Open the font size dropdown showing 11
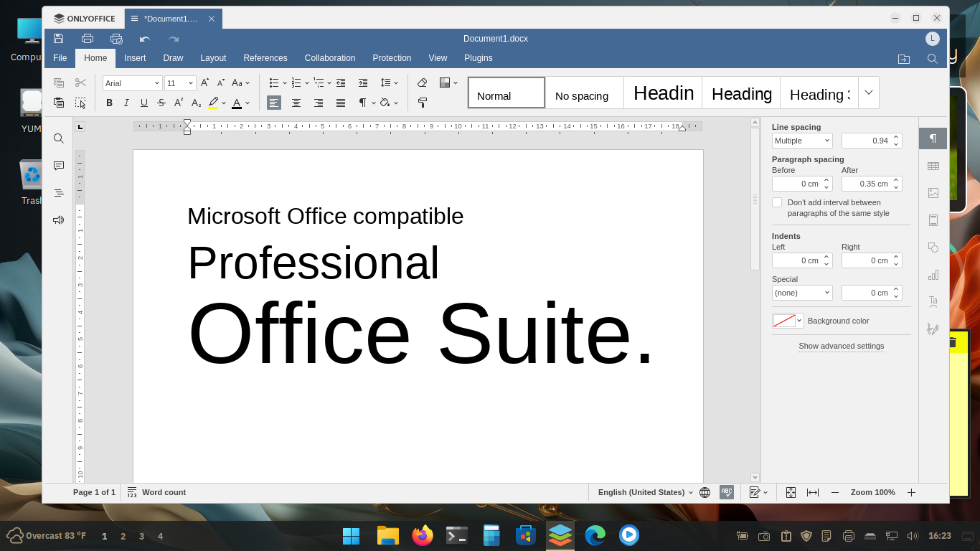 click(x=191, y=83)
